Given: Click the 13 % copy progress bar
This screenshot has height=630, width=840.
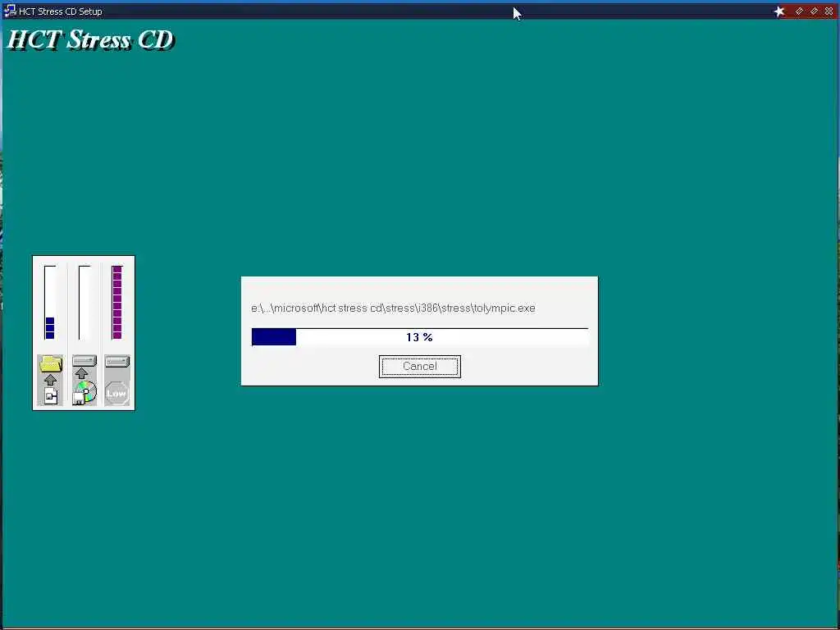Looking at the screenshot, I should 419,337.
